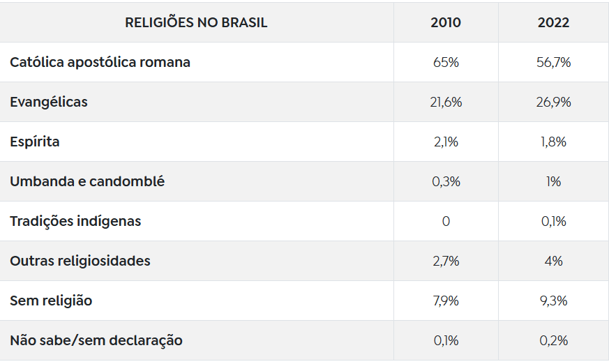The image size is (609, 364).
Task: Select the 0,2% value in last row
Action: pyautogui.click(x=553, y=340)
